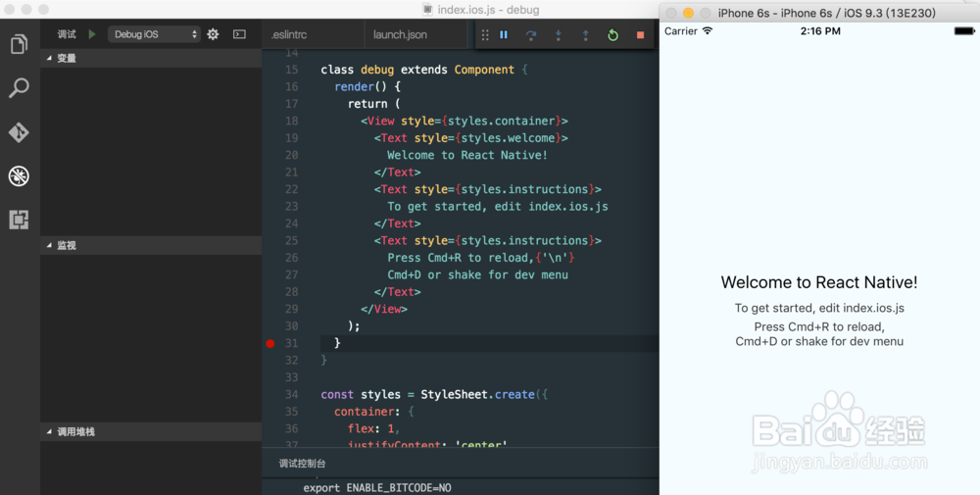Grab the debug toolbar drag handle
Screen dimensions: 980x495
pyautogui.click(x=485, y=35)
